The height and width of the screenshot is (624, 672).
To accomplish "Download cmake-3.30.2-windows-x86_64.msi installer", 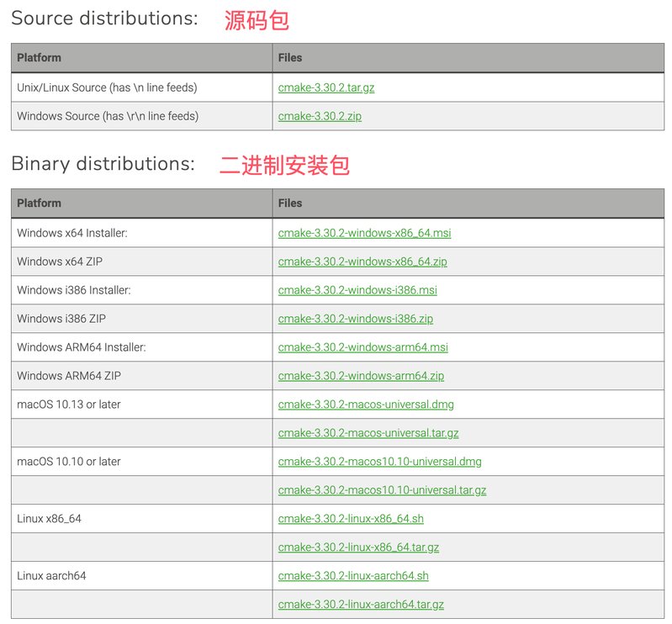I will click(364, 233).
